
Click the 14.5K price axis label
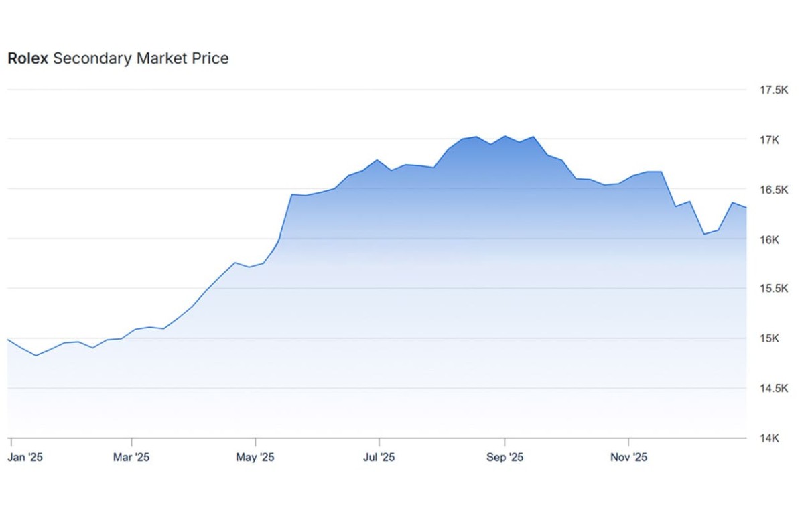coord(773,389)
